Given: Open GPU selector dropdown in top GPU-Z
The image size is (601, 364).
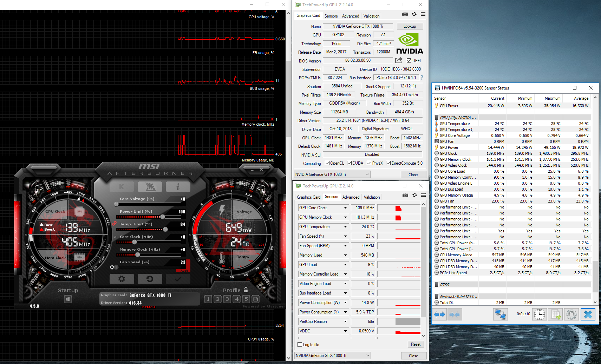Looking at the screenshot, I should coord(332,174).
